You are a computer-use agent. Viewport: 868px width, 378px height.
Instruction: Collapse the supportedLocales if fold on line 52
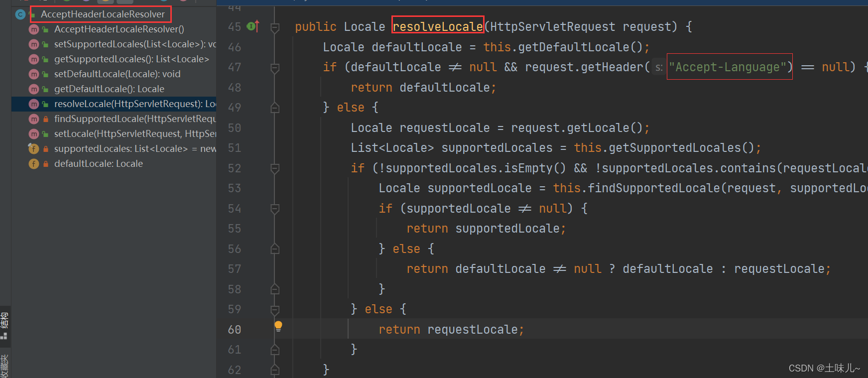click(x=275, y=168)
